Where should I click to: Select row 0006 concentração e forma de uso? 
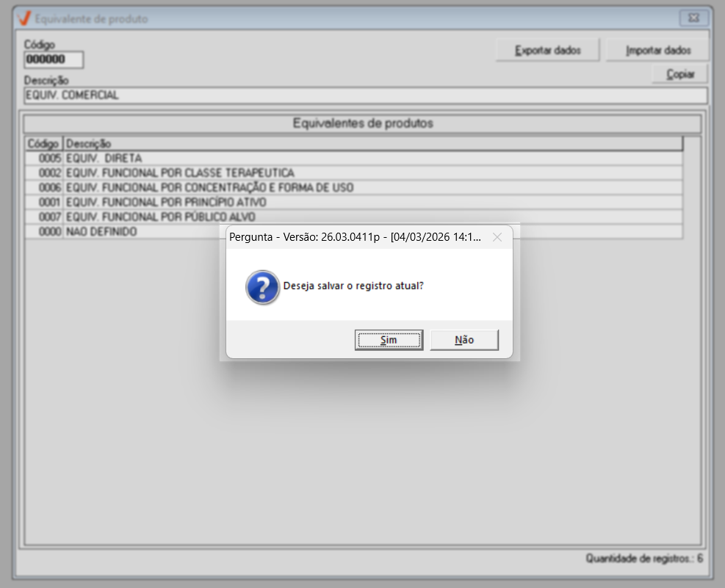pos(354,187)
